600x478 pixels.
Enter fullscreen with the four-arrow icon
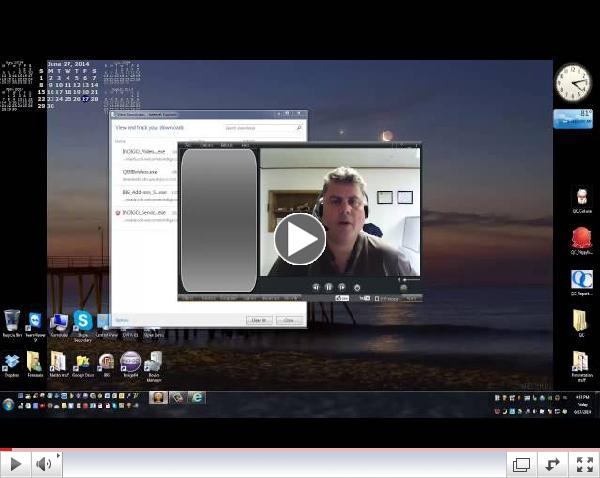[x=584, y=465]
